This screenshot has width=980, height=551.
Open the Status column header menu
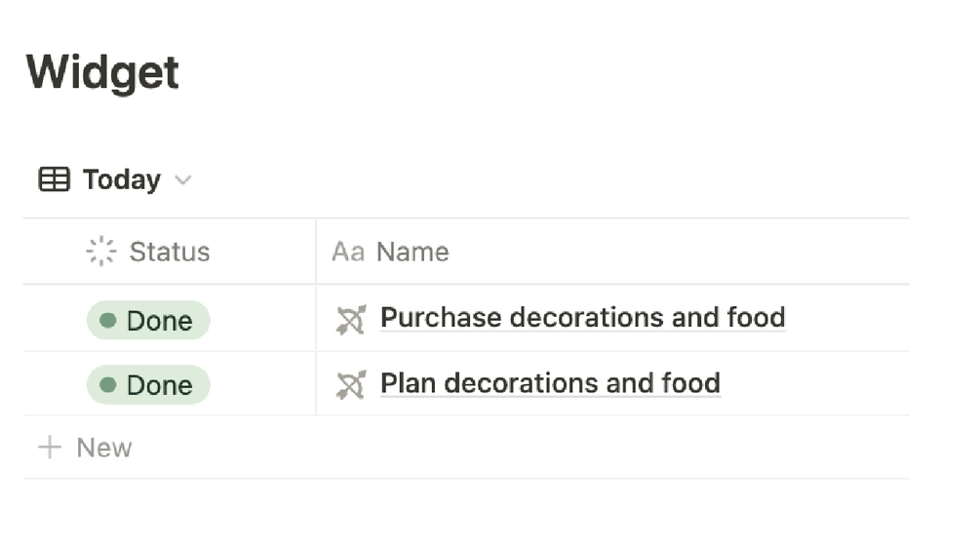pyautogui.click(x=169, y=252)
